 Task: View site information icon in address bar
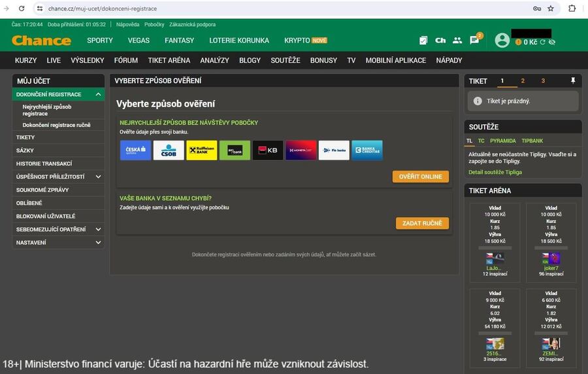point(40,8)
